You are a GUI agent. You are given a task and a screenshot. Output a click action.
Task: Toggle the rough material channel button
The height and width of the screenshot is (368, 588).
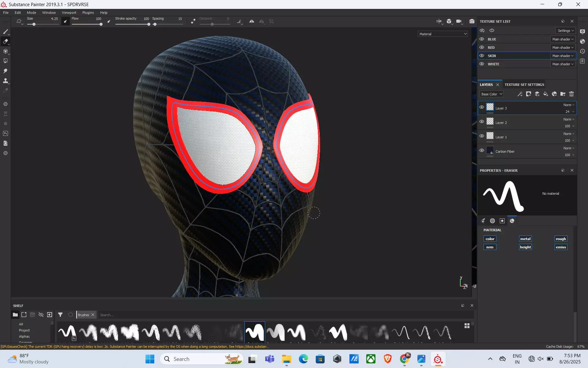561,239
